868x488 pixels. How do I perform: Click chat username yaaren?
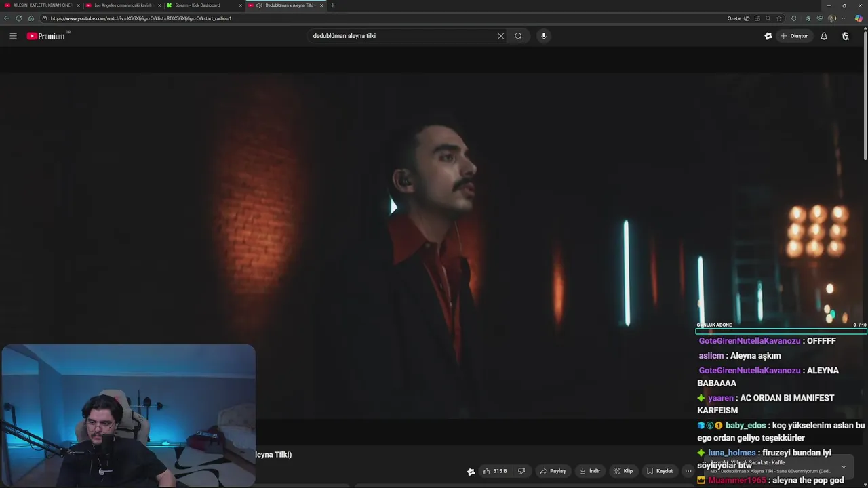pos(721,398)
